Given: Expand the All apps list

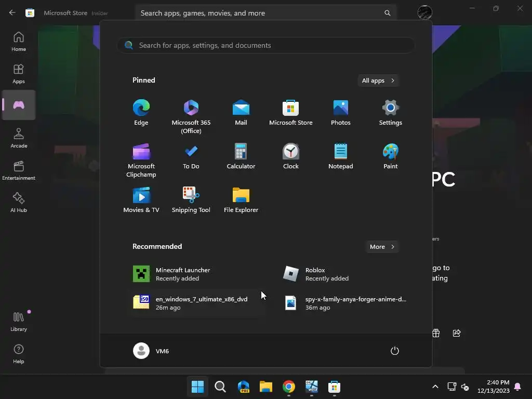Looking at the screenshot, I should point(378,81).
